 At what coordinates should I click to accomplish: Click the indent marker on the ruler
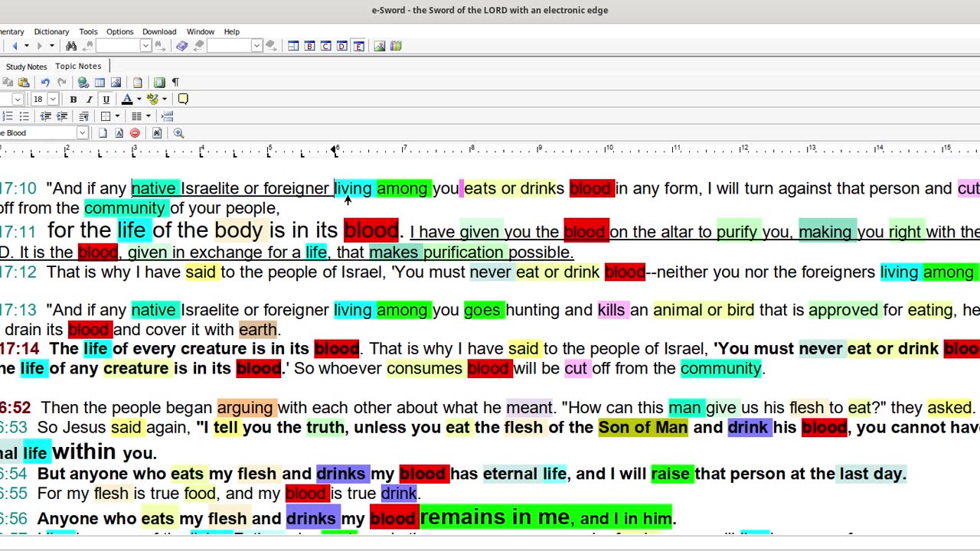point(335,150)
